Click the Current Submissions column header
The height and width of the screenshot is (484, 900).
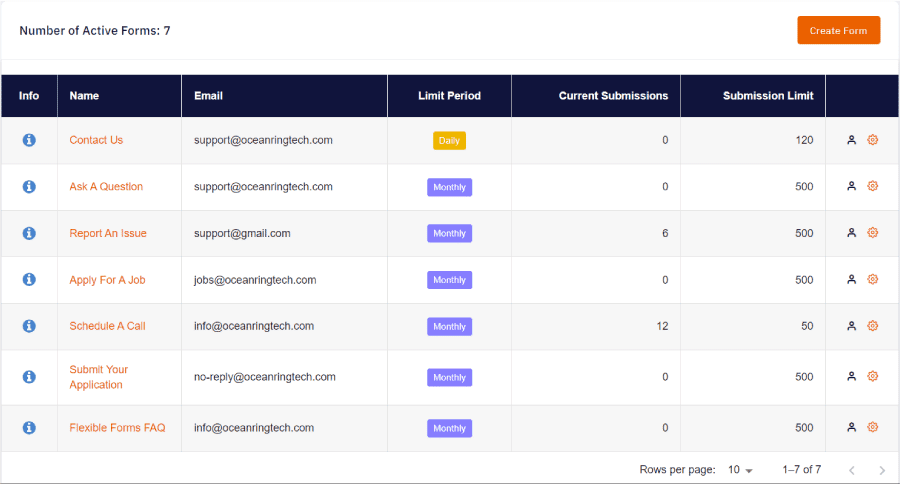coord(613,96)
